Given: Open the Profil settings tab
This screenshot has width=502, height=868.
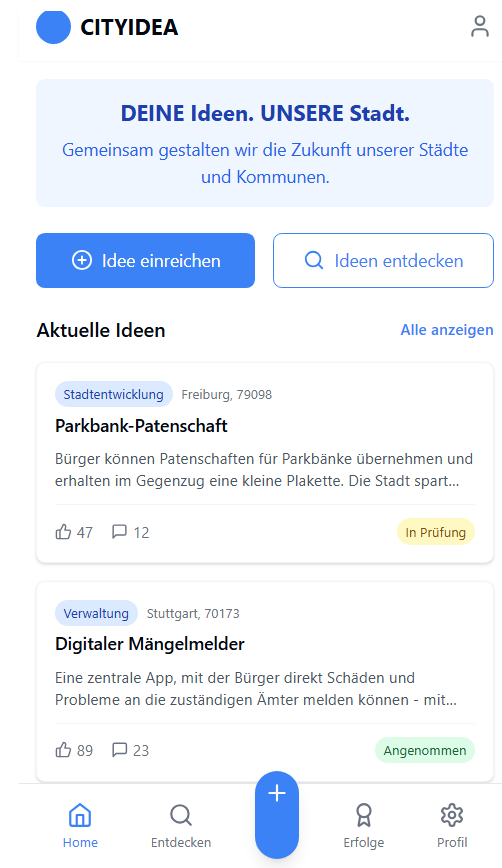Looking at the screenshot, I should click(452, 826).
